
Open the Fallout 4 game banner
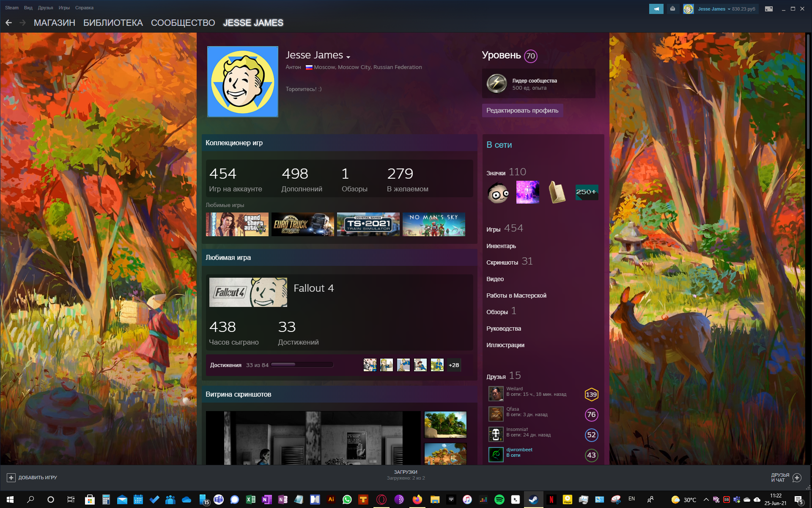[x=248, y=292]
